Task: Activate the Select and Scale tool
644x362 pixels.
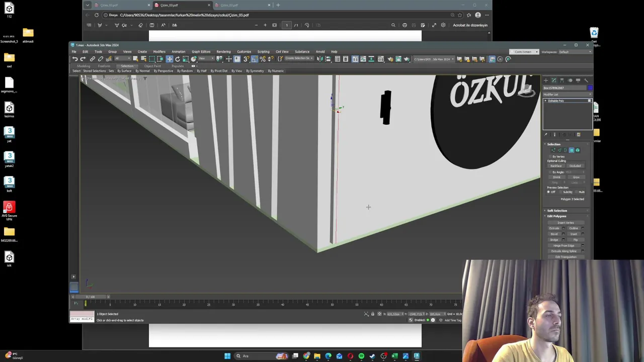Action: [186, 59]
